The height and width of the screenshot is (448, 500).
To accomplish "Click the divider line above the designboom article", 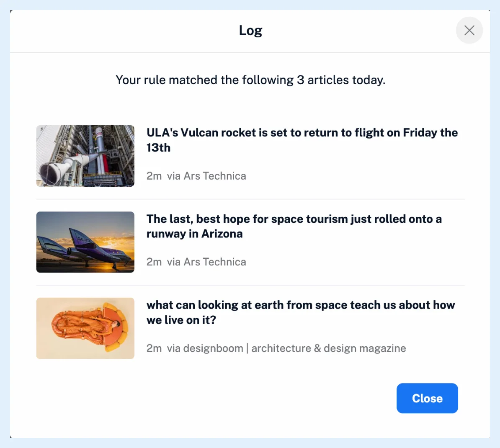I will pyautogui.click(x=250, y=285).
